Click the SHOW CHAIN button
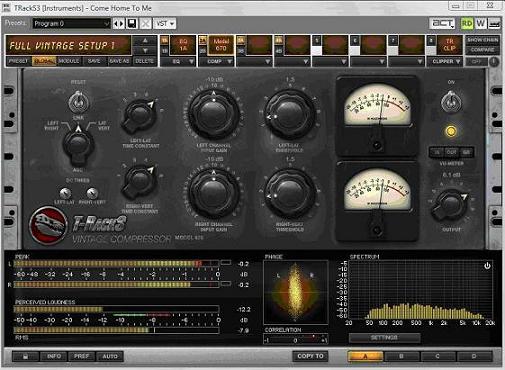Screen dimensions: 505x370 point(482,40)
